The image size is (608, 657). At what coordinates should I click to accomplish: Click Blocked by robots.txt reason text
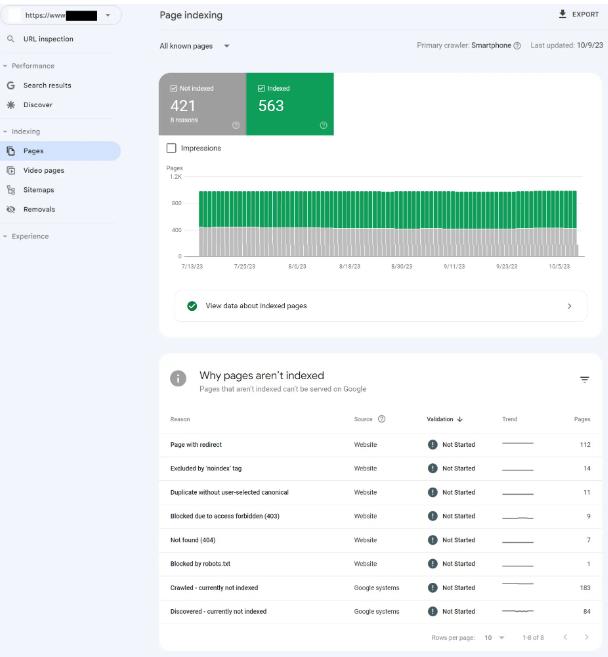pos(200,564)
